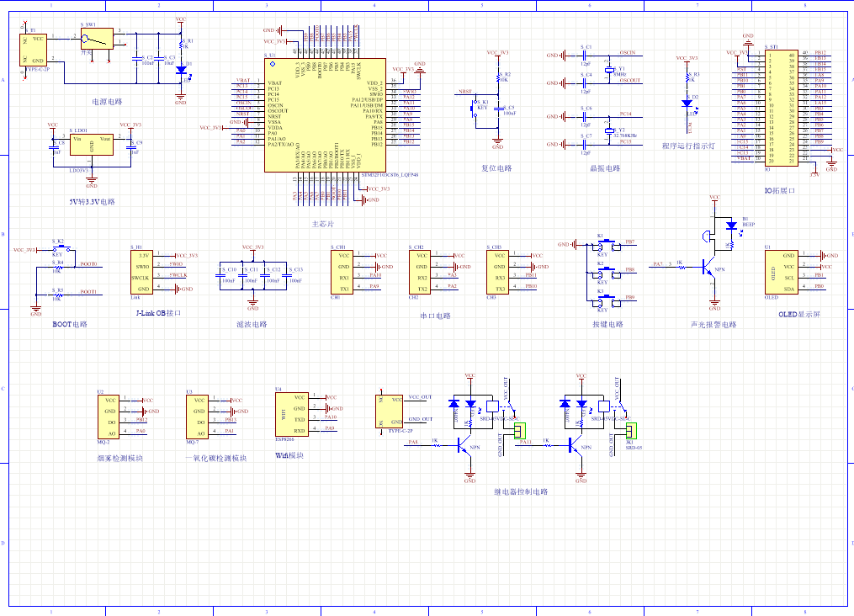Click the 8MHz crystal Y1 symbol
The height and width of the screenshot is (616, 854).
point(609,70)
